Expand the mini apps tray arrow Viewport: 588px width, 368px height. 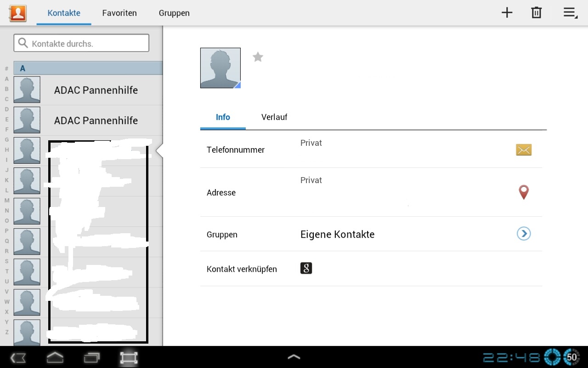click(294, 356)
